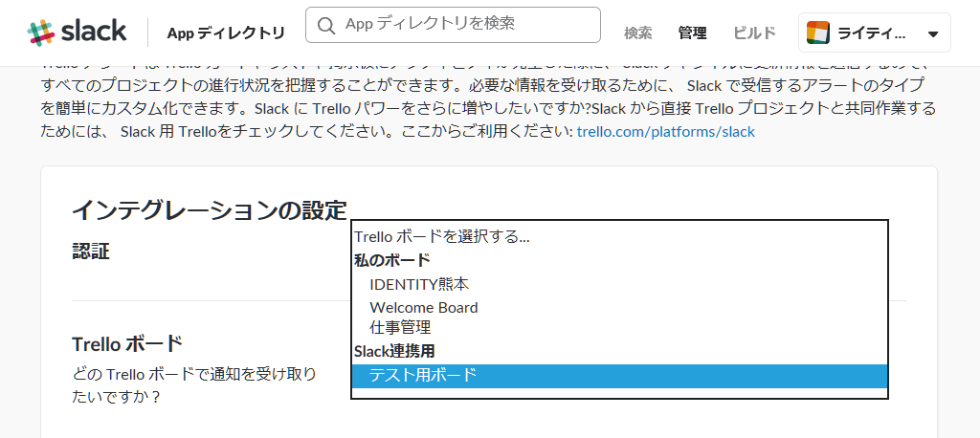Click the ライティ... workspace name

point(871,33)
